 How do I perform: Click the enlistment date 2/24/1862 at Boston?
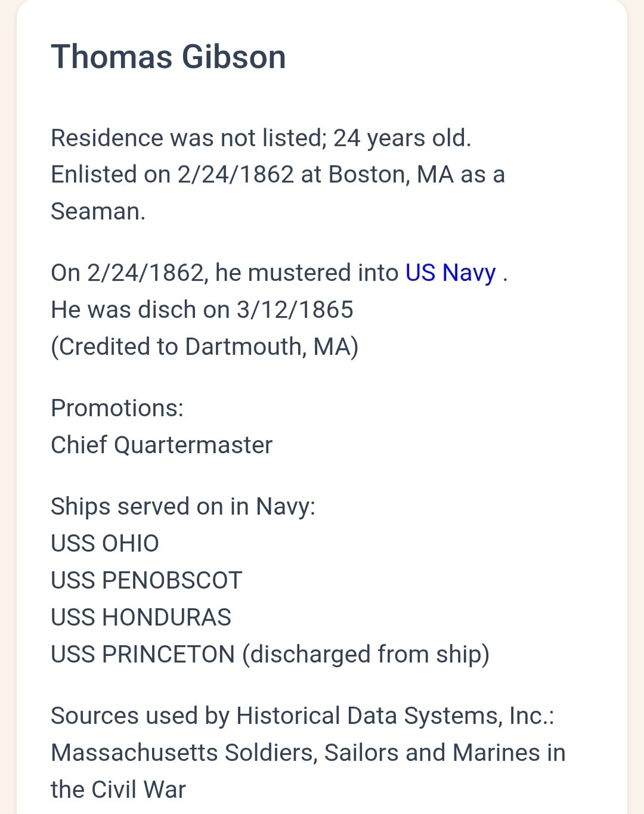click(236, 175)
